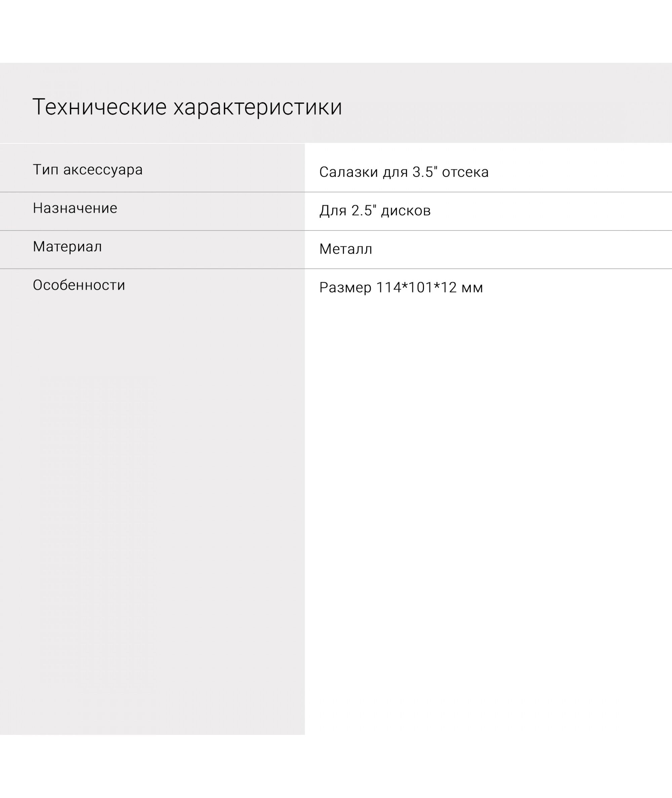The width and height of the screenshot is (672, 798).
Task: Click the 3.5" figure in accessory type value
Action: (425, 172)
